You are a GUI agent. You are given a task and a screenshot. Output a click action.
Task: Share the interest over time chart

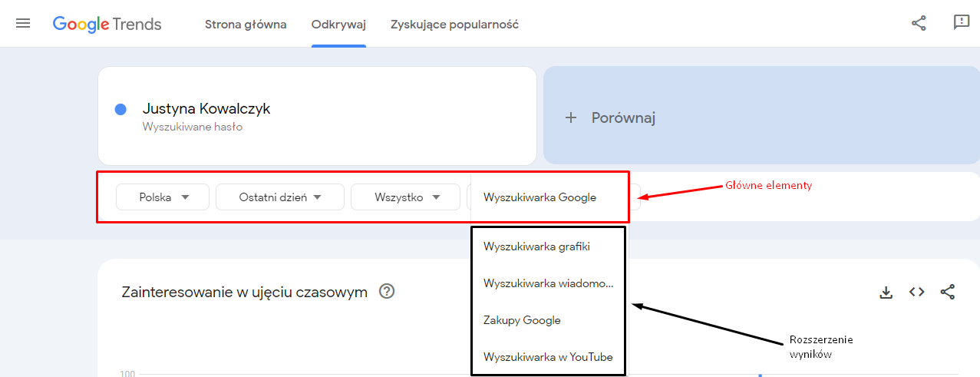coord(948,292)
